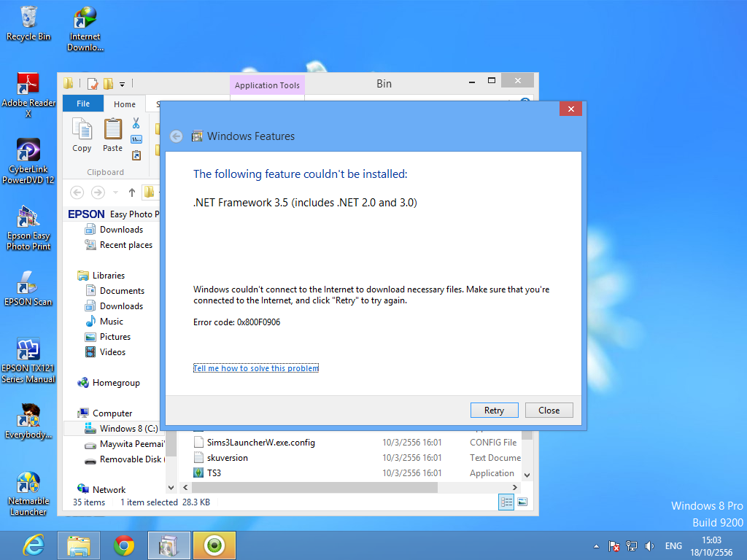Image resolution: width=747 pixels, height=560 pixels.
Task: Select Windows 8 (C:) in navigation pane
Action: coord(128,428)
